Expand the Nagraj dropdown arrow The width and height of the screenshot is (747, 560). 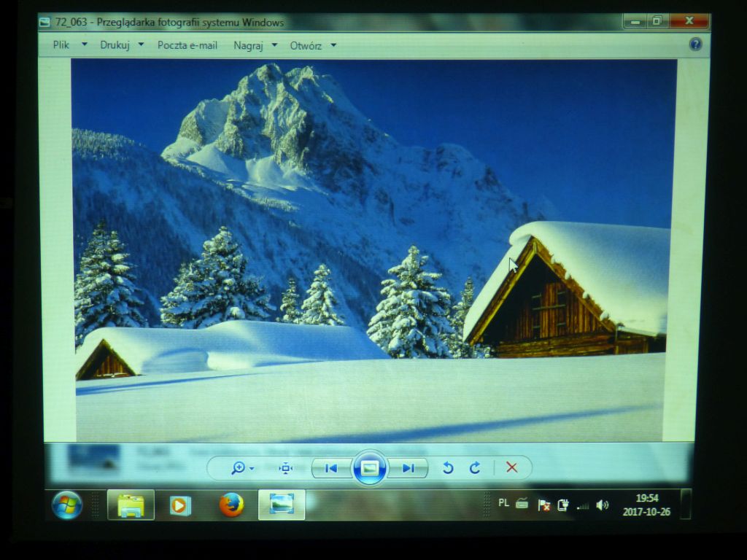pos(274,44)
